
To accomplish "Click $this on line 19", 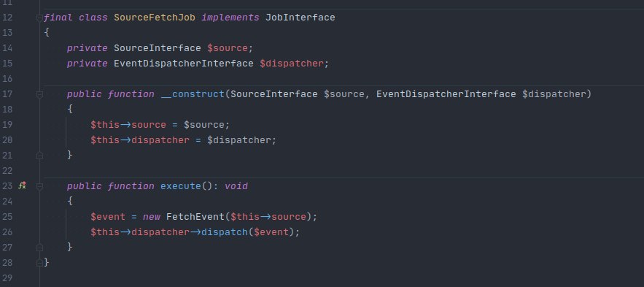I will coord(105,125).
